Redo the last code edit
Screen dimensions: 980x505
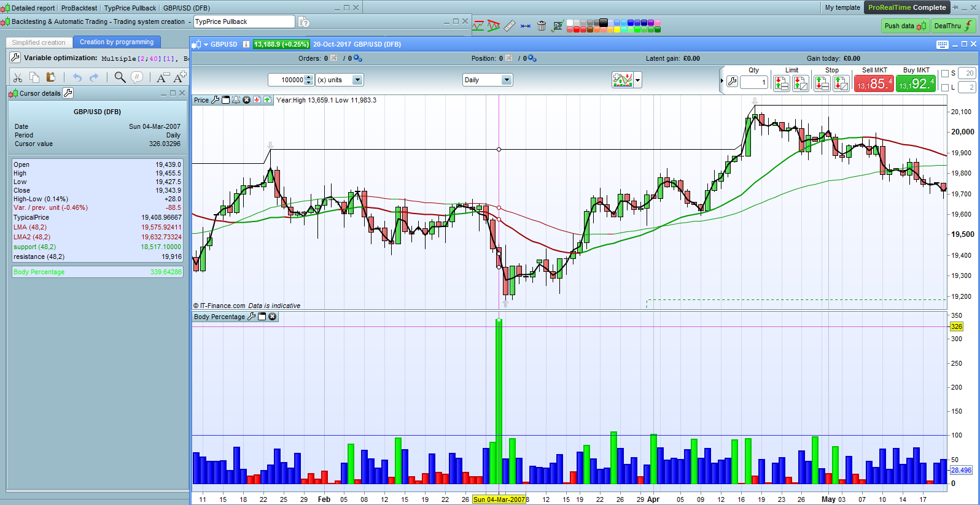(x=94, y=77)
